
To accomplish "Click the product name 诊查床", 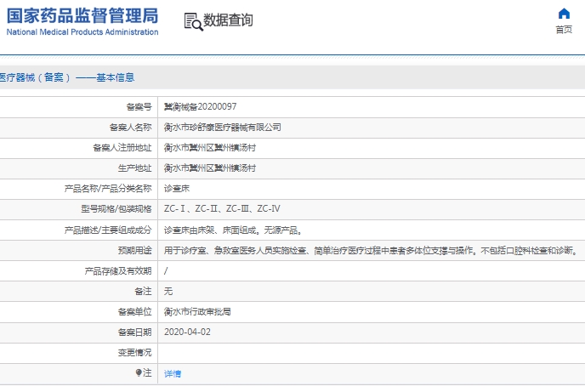I will (177, 189).
